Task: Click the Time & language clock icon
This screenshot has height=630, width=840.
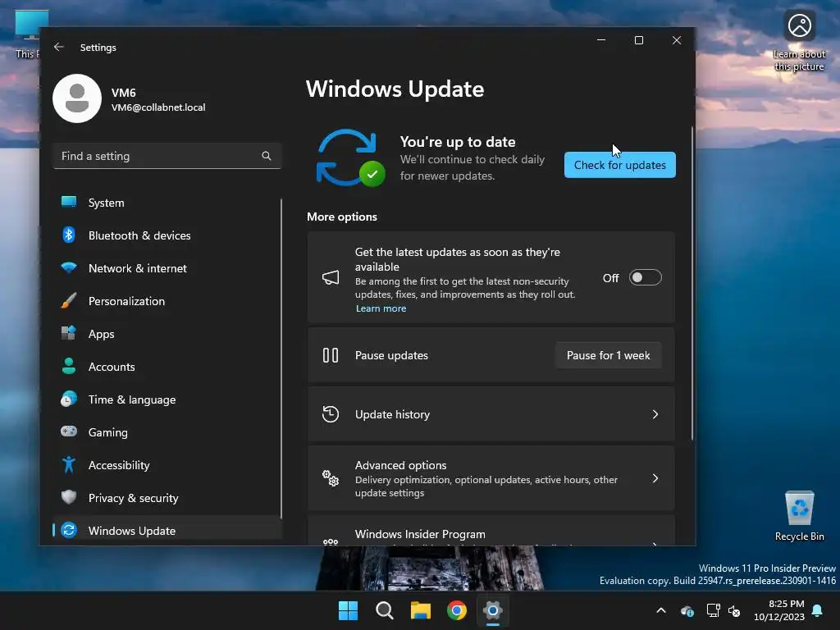Action: tap(69, 399)
